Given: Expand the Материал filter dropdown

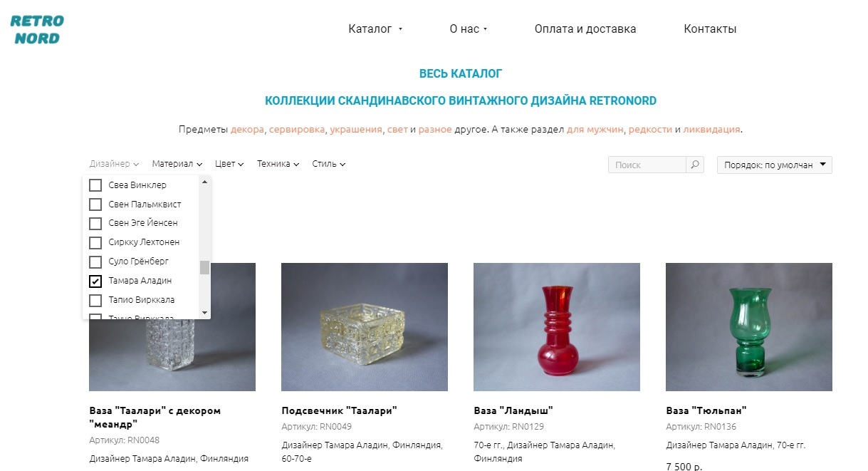Looking at the screenshot, I should (x=177, y=164).
